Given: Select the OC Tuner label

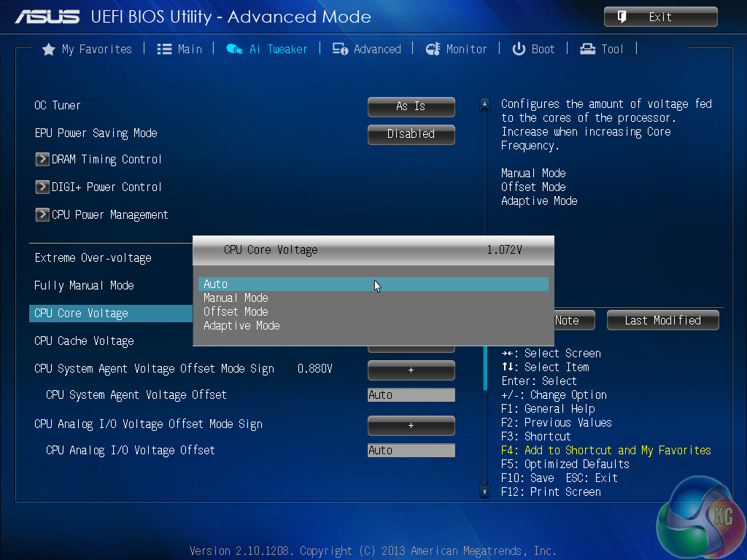Looking at the screenshot, I should pos(57,105).
